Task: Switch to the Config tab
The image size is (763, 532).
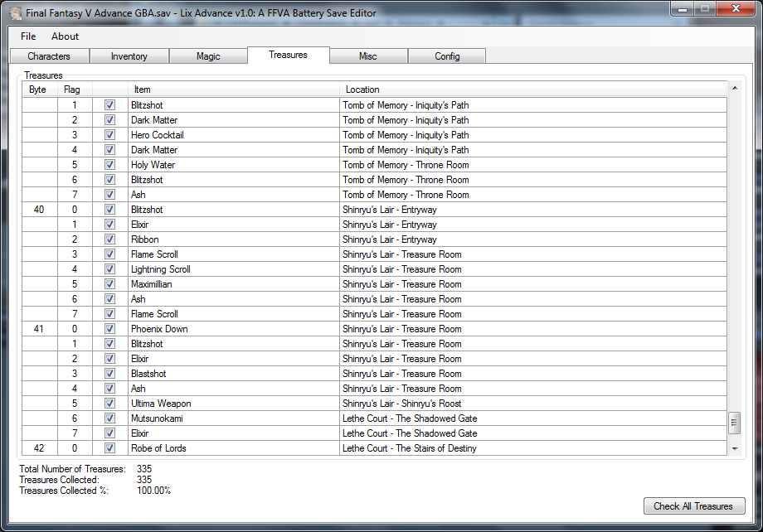Action: 447,56
